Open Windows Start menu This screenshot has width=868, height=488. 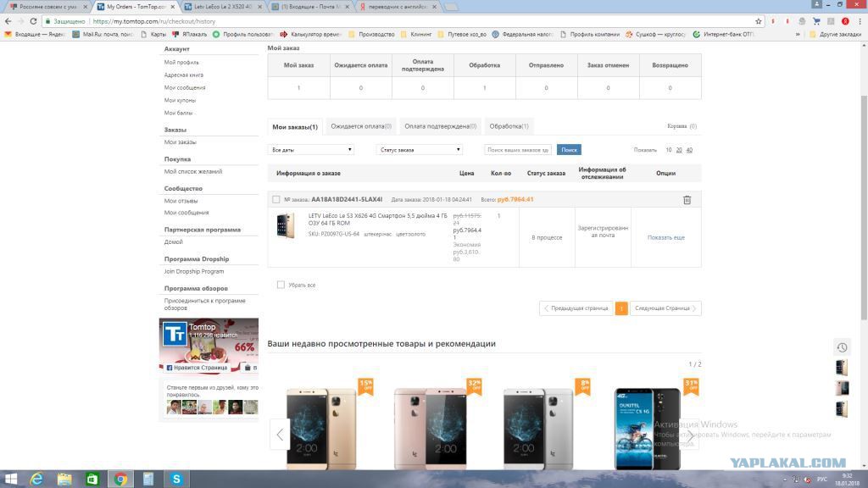(x=10, y=480)
